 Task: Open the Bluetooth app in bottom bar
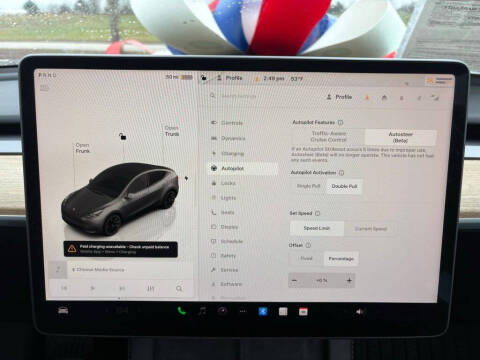[x=263, y=312]
